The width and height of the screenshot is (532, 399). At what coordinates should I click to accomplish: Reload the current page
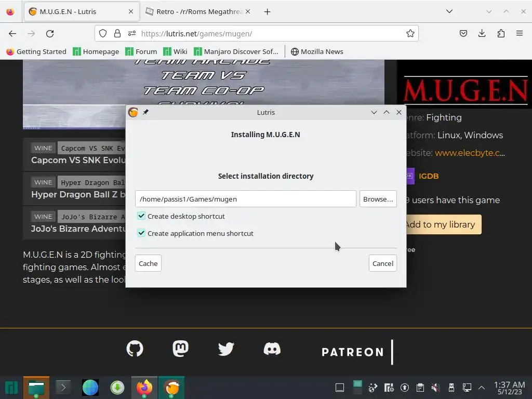(50, 34)
